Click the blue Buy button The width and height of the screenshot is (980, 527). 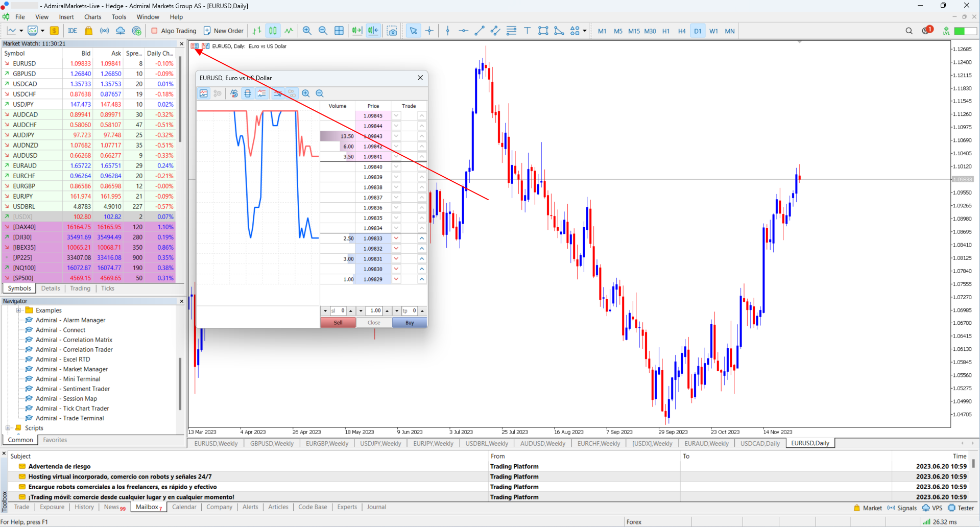coord(410,323)
